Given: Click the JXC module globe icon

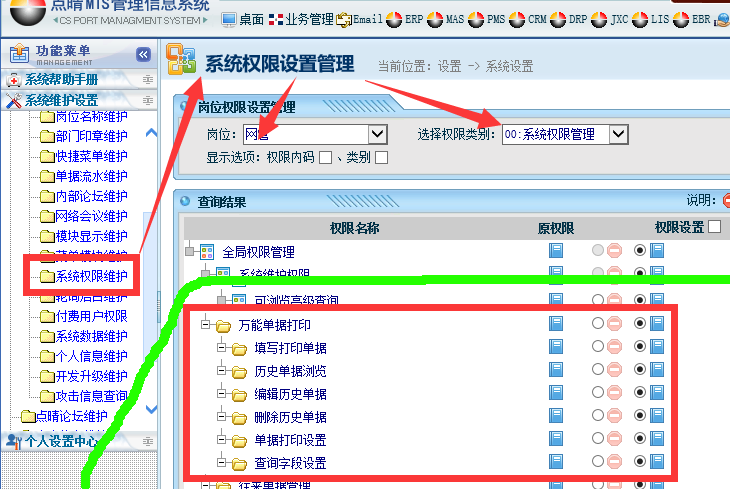Looking at the screenshot, I should [599, 20].
